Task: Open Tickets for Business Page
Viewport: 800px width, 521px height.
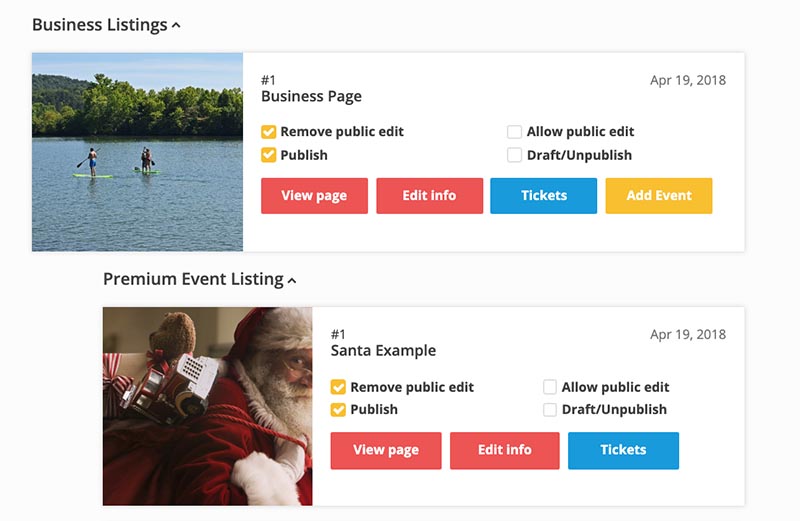Action: point(543,195)
